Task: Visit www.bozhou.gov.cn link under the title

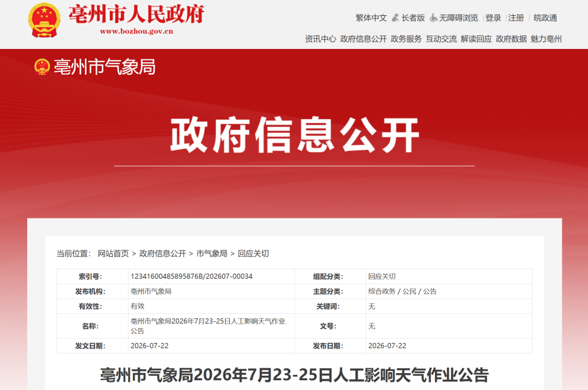Action: [x=137, y=32]
